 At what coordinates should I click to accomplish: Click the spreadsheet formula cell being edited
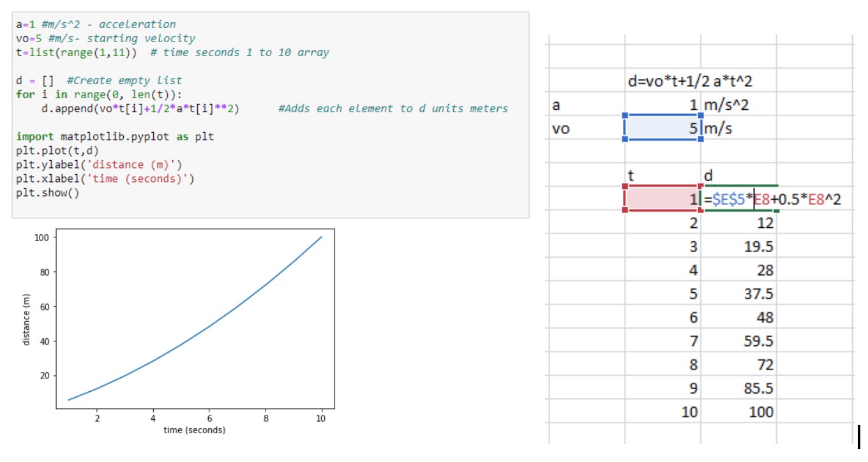point(739,200)
